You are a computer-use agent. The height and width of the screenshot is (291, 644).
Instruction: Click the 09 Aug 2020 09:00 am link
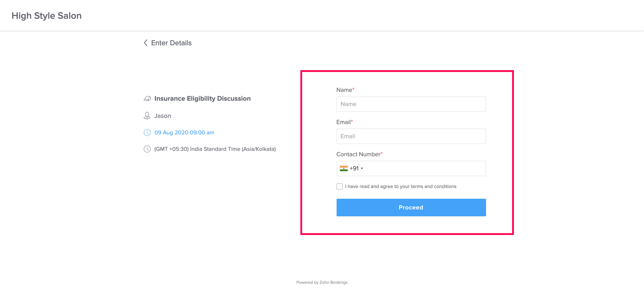click(184, 133)
